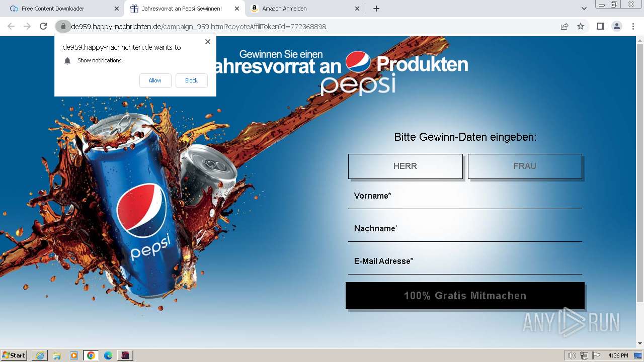Click the Action Center flag icon

click(596, 355)
